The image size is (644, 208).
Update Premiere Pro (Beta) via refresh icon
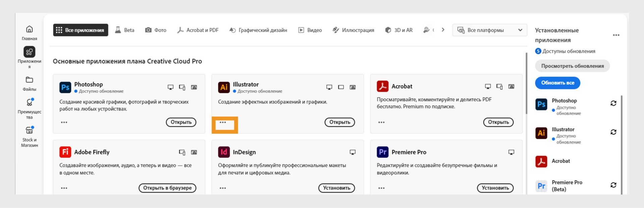(613, 185)
